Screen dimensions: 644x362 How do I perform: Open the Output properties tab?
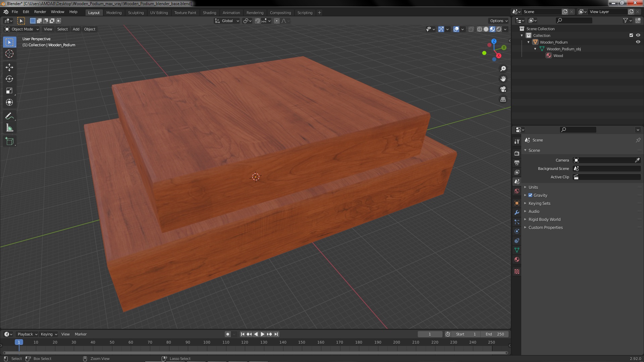[x=517, y=163]
